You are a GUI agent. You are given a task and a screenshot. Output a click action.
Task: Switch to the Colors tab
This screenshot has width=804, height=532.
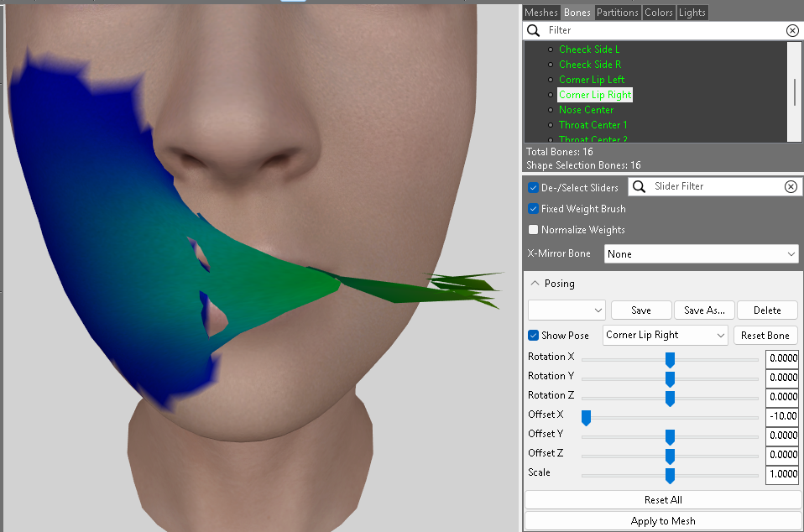658,13
